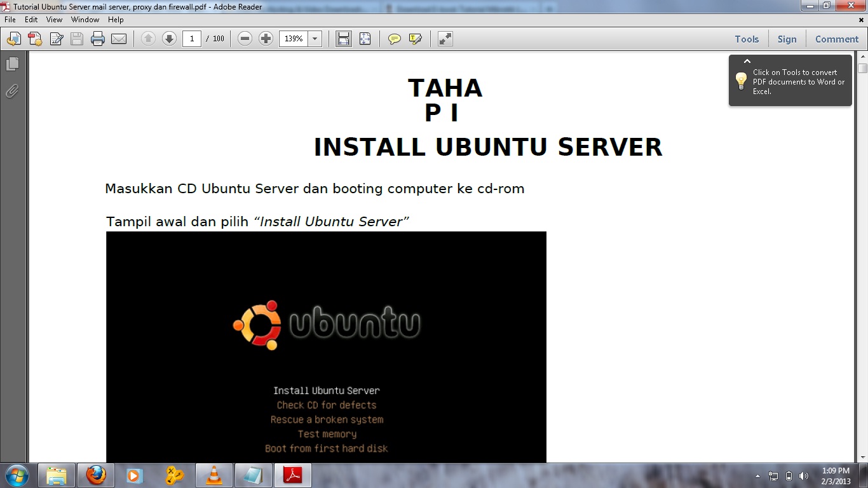
Task: Show page thumbnails panel in sidebar
Action: click(x=12, y=64)
